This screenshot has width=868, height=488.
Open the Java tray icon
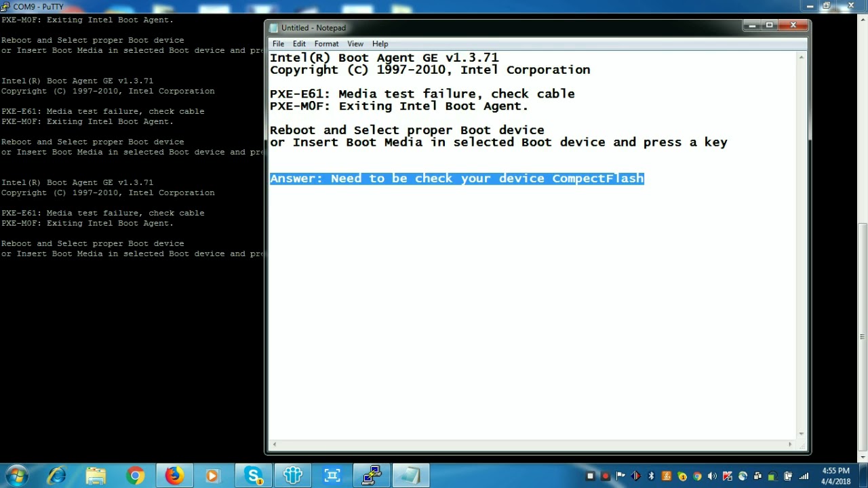click(x=667, y=476)
